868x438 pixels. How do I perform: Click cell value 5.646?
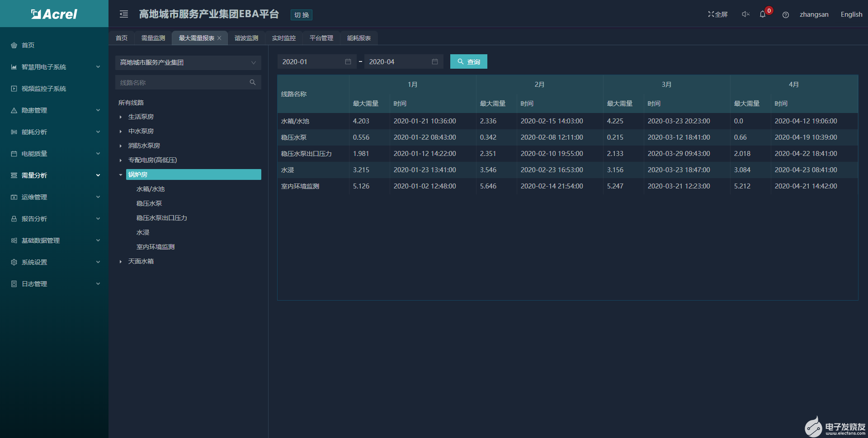pyautogui.click(x=488, y=186)
